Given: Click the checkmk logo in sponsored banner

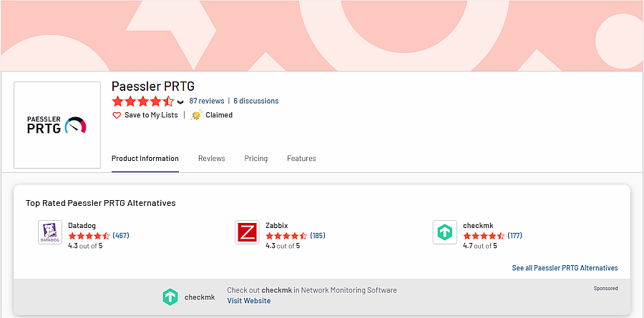Looking at the screenshot, I should tap(170, 297).
